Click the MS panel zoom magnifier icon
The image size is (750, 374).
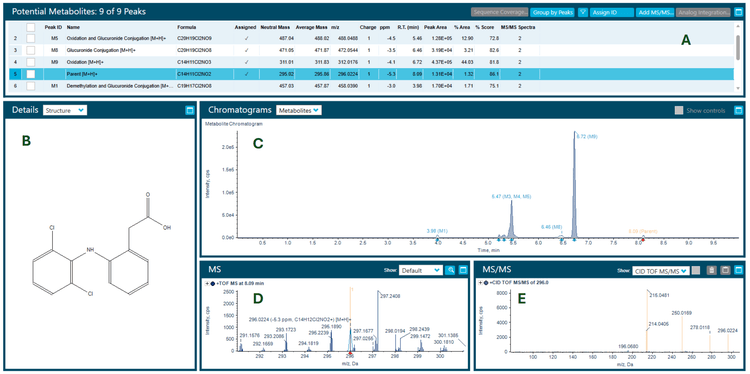point(451,270)
